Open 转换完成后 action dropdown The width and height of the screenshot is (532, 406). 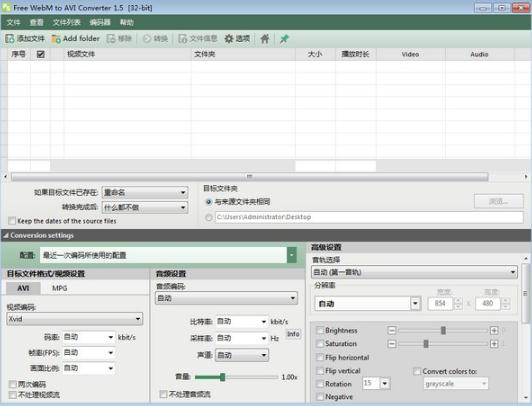pos(145,207)
